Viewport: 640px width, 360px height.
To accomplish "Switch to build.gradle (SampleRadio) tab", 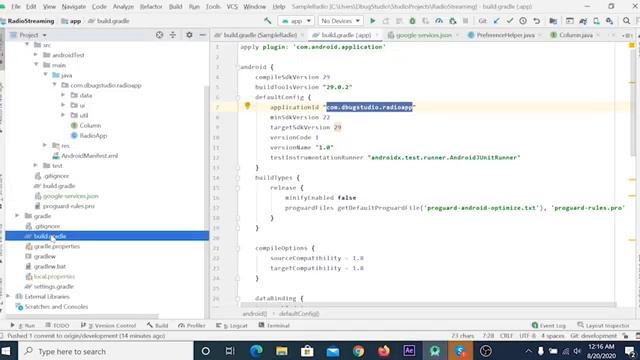I will 260,35.
